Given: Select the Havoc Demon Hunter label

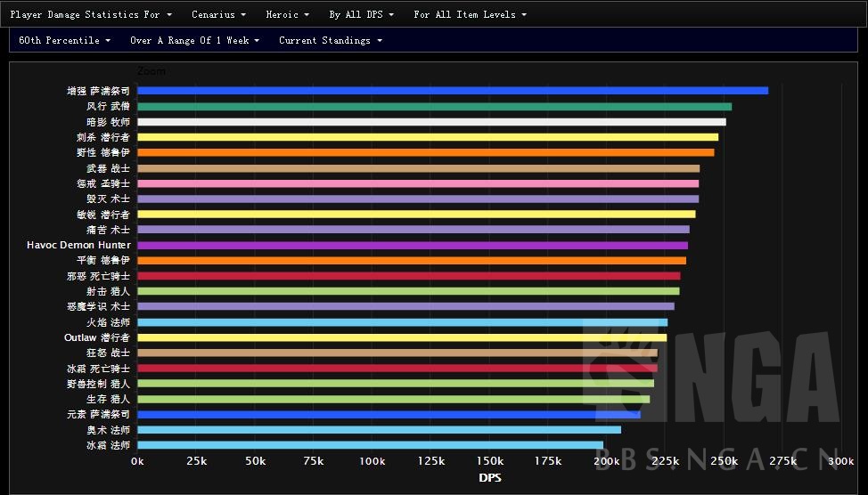Looking at the screenshot, I should [x=78, y=245].
